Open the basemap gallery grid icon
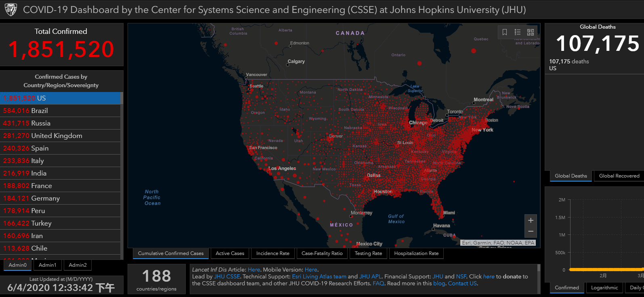The height and width of the screenshot is (297, 644). click(x=531, y=32)
